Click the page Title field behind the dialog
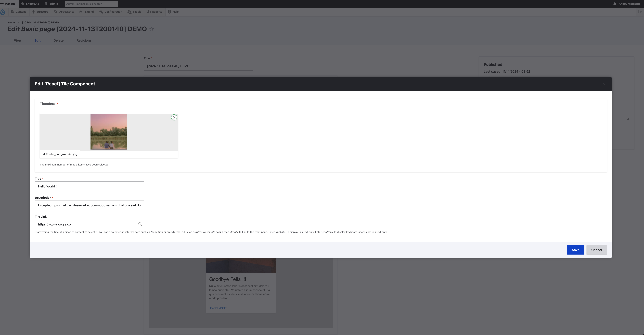 (198, 66)
